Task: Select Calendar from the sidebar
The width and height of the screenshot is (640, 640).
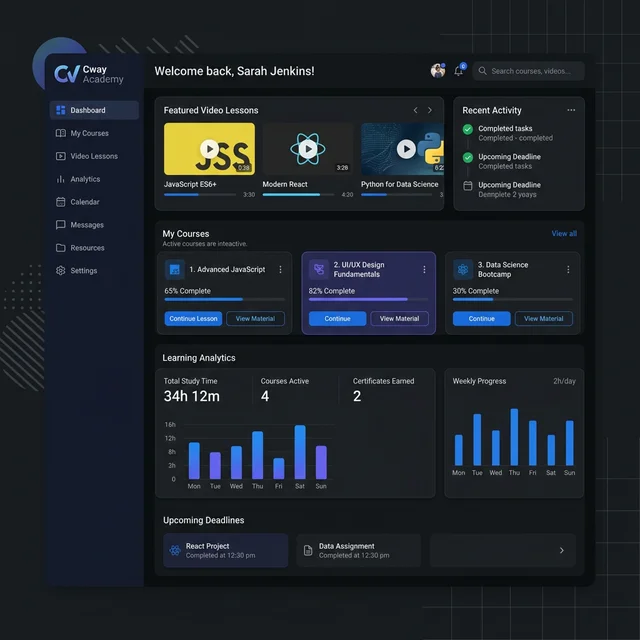Action: [85, 202]
